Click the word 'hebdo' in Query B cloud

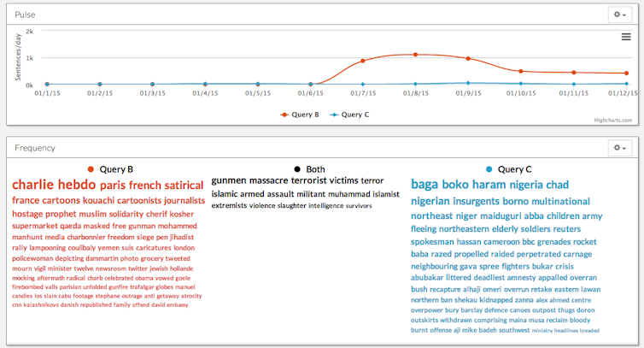click(77, 185)
